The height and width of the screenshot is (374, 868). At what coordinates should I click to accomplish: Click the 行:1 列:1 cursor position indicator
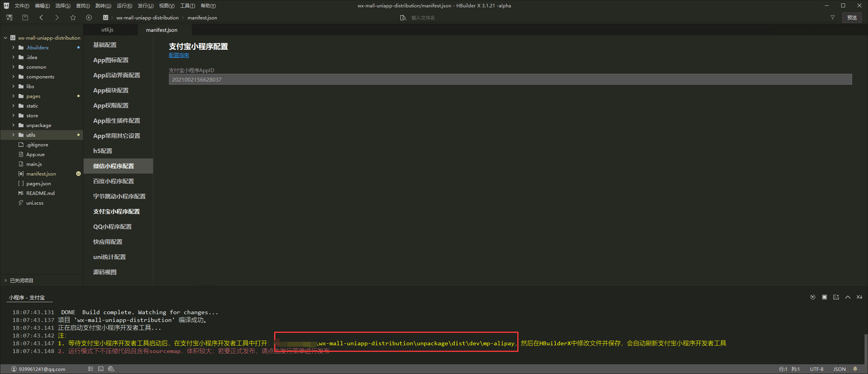pos(789,369)
